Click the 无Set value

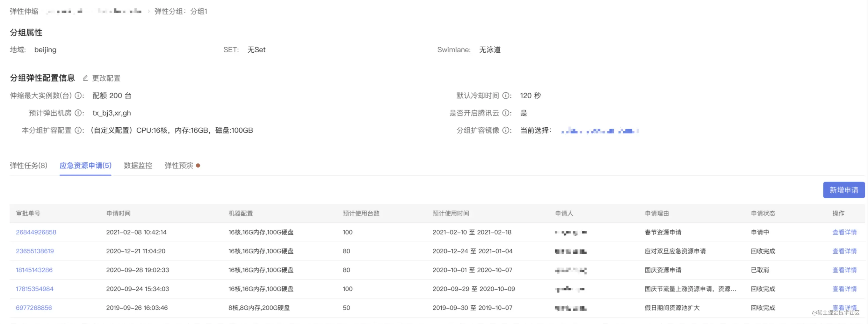pyautogui.click(x=256, y=50)
